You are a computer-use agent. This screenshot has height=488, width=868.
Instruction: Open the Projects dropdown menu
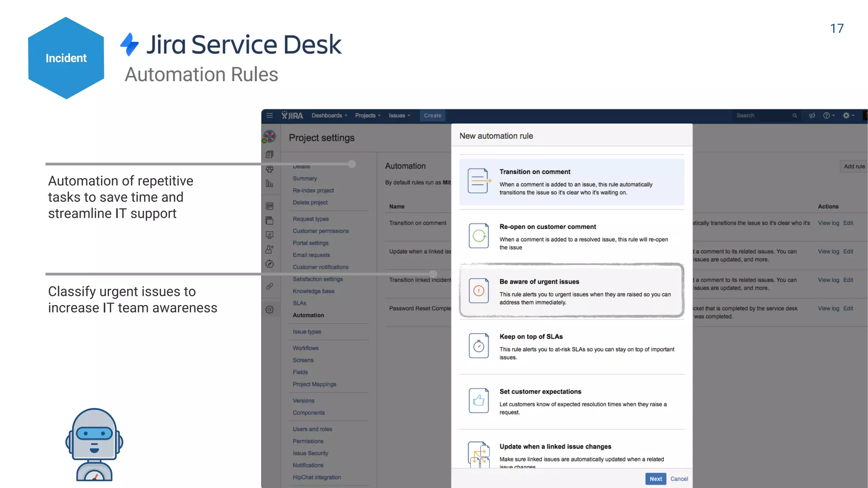pyautogui.click(x=368, y=116)
